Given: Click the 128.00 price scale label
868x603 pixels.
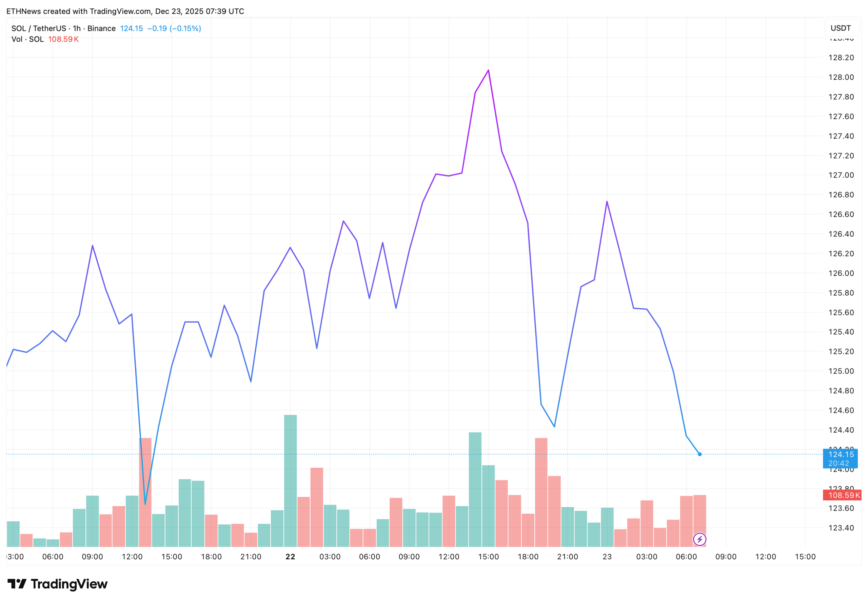Looking at the screenshot, I should coord(841,77).
